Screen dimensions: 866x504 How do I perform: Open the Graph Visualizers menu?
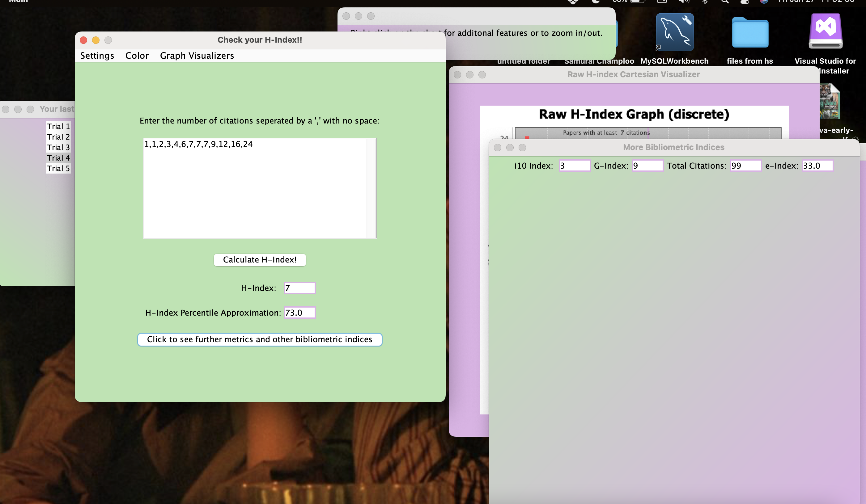197,56
